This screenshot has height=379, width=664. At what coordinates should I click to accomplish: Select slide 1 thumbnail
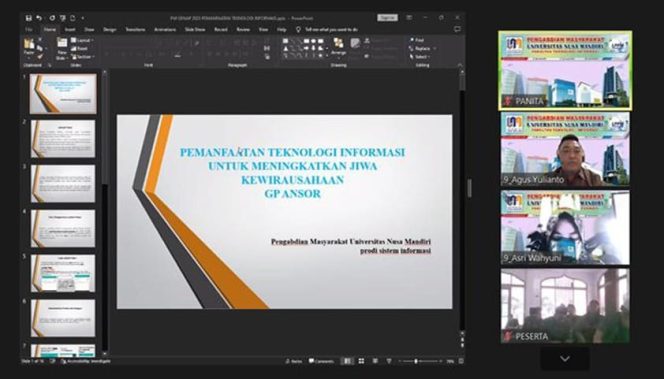point(63,94)
